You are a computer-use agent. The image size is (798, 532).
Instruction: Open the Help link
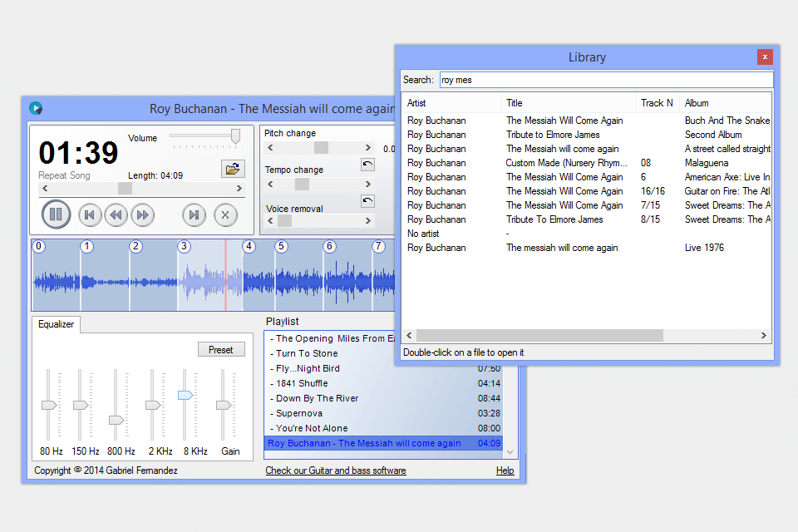[x=505, y=470]
